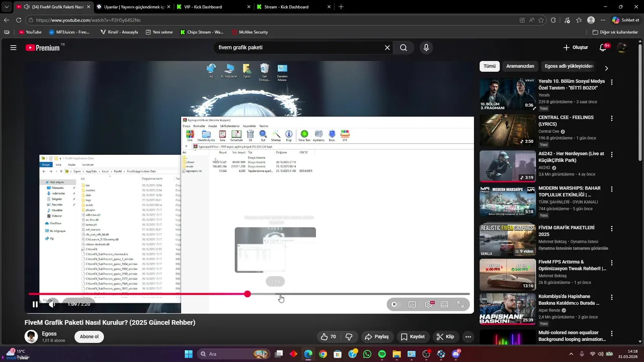
Task: Dislike the video with thumbs down
Action: click(349, 337)
